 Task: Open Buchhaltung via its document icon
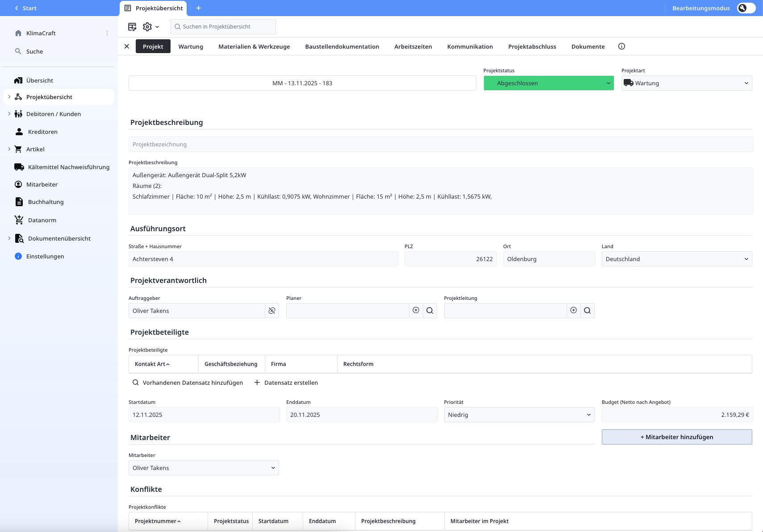pyautogui.click(x=18, y=201)
